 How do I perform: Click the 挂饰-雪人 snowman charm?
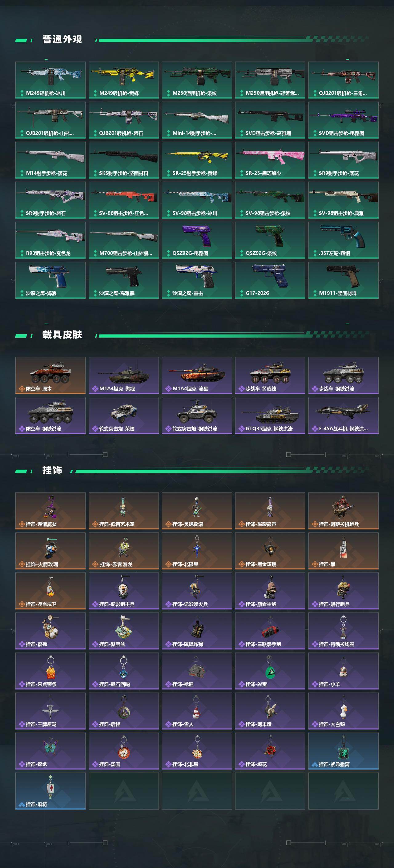(x=197, y=711)
